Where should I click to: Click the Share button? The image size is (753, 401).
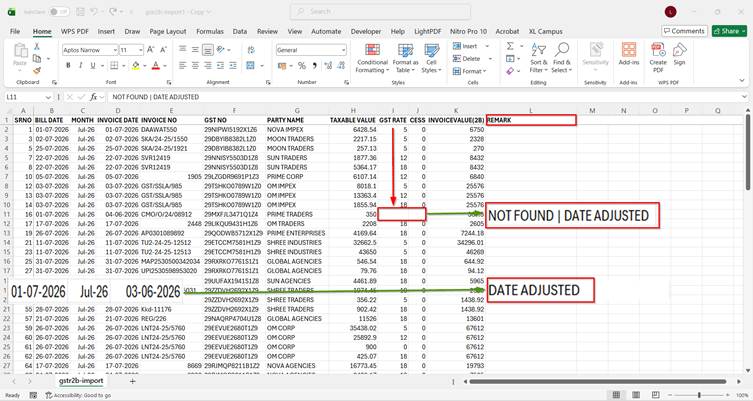click(729, 31)
